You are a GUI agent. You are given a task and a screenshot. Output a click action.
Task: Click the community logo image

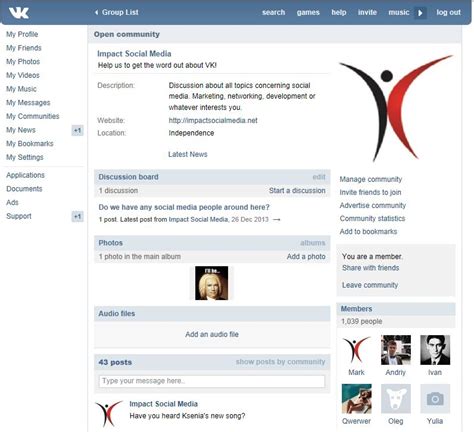click(x=396, y=108)
